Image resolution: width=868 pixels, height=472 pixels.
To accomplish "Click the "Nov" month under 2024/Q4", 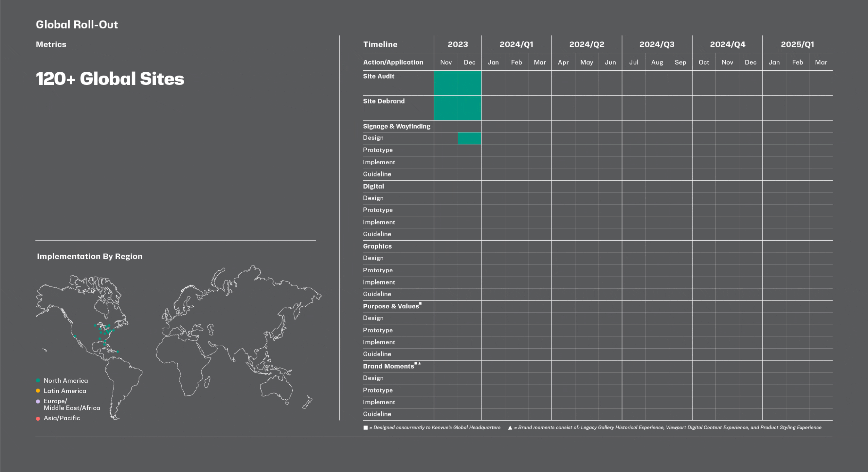I will (x=727, y=62).
